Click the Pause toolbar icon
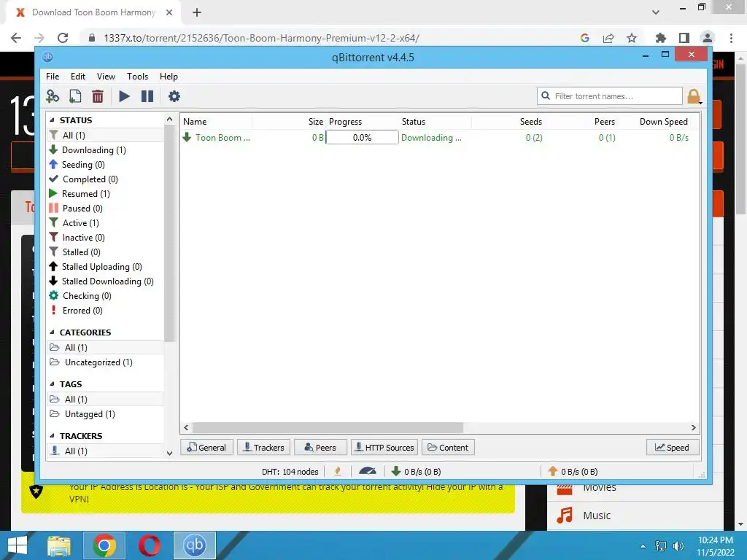This screenshot has height=560, width=747. click(x=147, y=96)
